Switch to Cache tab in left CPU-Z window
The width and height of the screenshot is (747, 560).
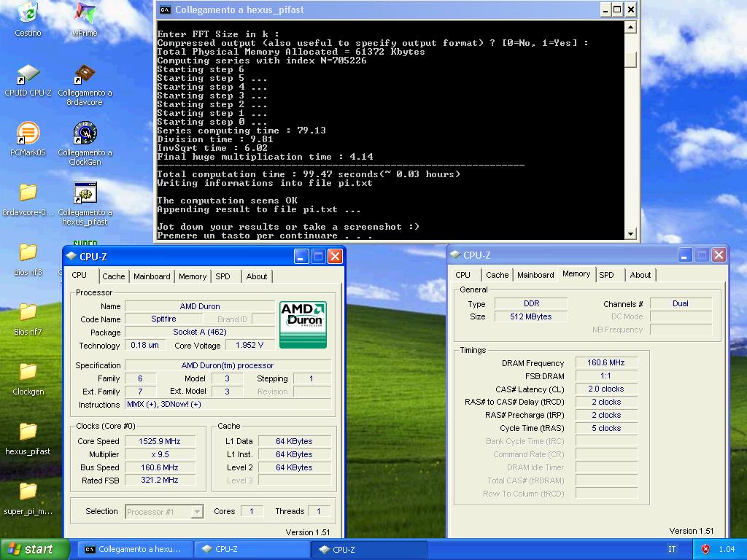113,276
